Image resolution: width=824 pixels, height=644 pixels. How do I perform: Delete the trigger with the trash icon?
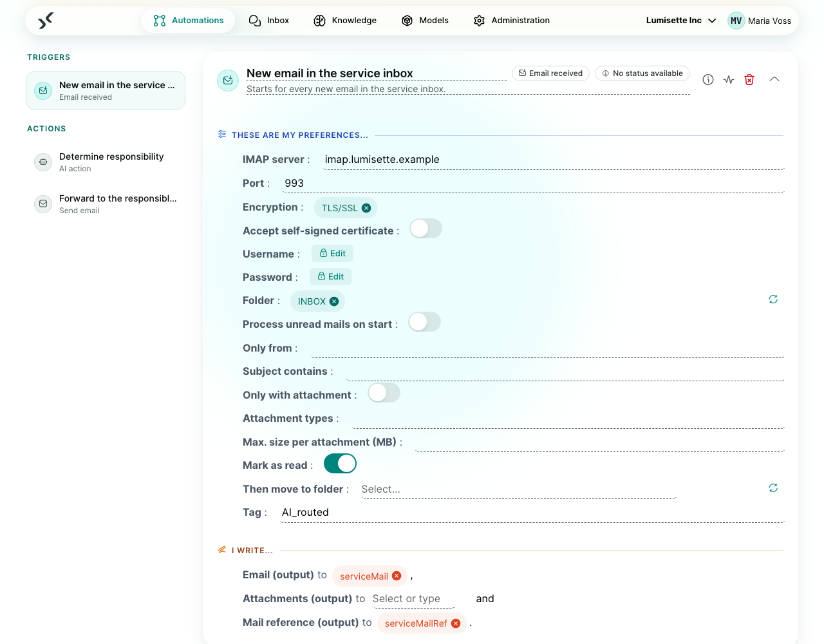(749, 80)
